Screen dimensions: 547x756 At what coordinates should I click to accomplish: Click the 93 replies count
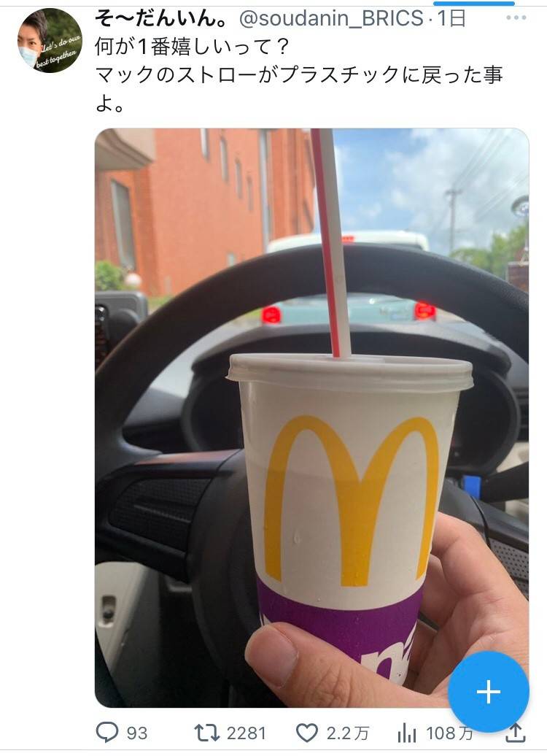137,733
